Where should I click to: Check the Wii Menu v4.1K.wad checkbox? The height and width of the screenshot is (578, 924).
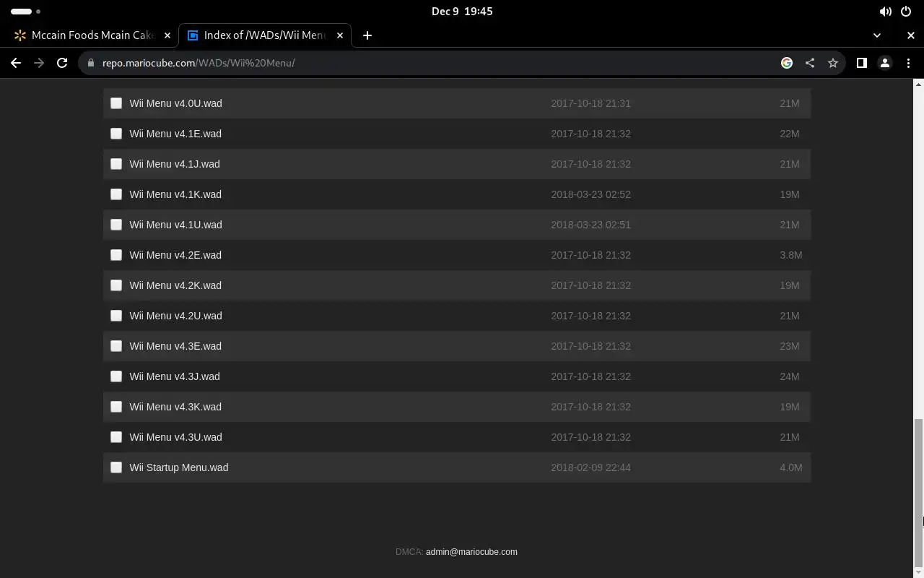click(x=116, y=194)
